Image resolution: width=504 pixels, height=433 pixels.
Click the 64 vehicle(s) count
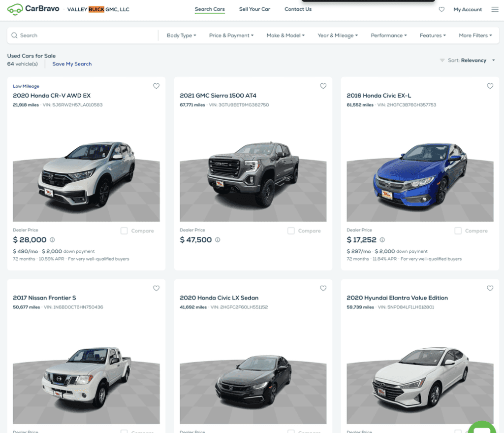pos(23,64)
